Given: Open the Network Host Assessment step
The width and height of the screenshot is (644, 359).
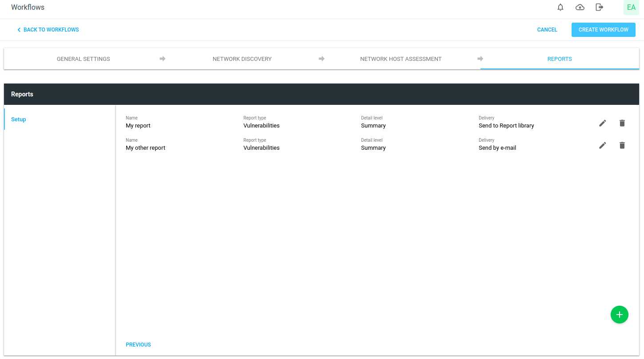Looking at the screenshot, I should 401,59.
